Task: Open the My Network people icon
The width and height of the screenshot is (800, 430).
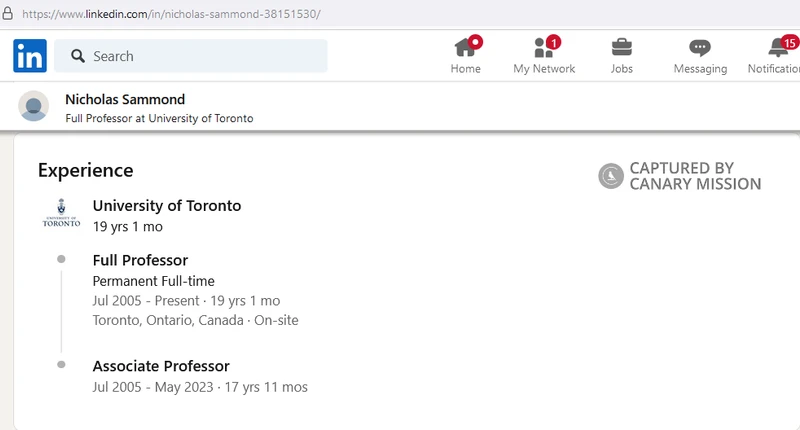Action: (543, 47)
